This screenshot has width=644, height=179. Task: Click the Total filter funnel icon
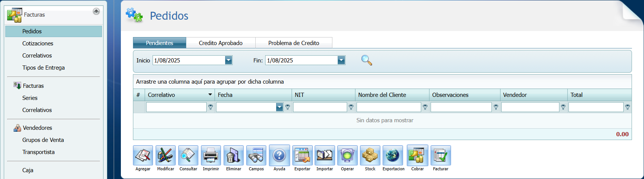(627, 107)
